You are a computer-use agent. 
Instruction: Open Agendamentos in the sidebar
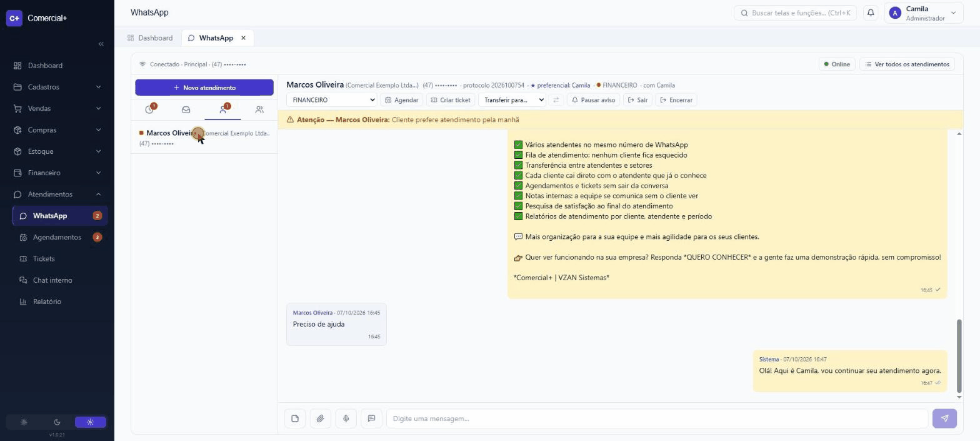(x=60, y=237)
